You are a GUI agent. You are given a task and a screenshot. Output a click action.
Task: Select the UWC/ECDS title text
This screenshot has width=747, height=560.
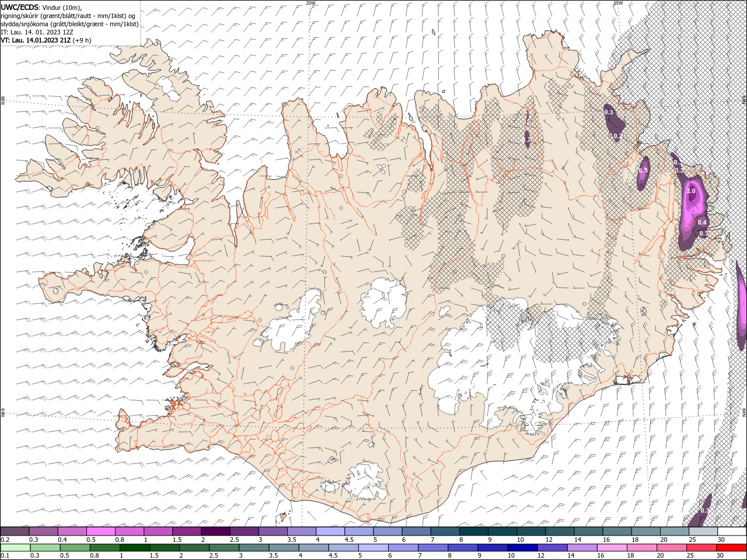[x=19, y=6]
